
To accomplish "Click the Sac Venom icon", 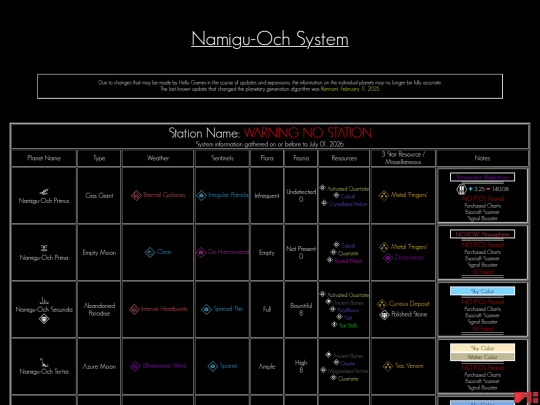I will [388, 366].
